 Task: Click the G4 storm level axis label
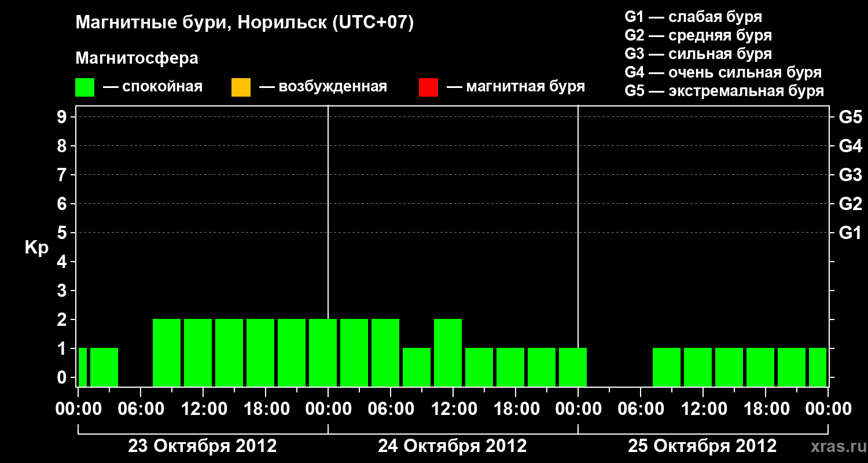pyautogui.click(x=851, y=146)
